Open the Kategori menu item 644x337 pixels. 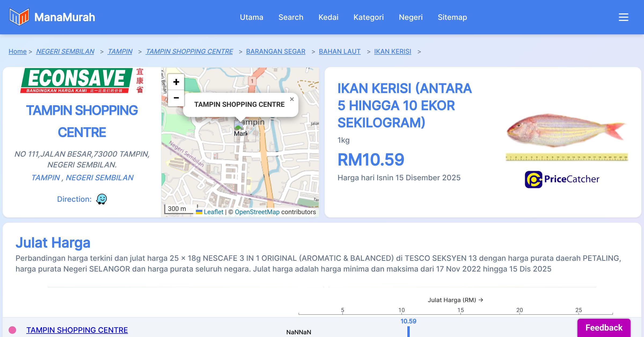pyautogui.click(x=368, y=17)
